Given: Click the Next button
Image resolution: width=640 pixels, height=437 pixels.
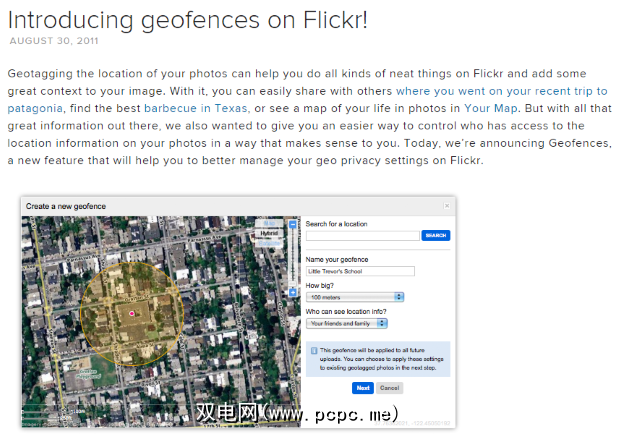Looking at the screenshot, I should coord(362,387).
